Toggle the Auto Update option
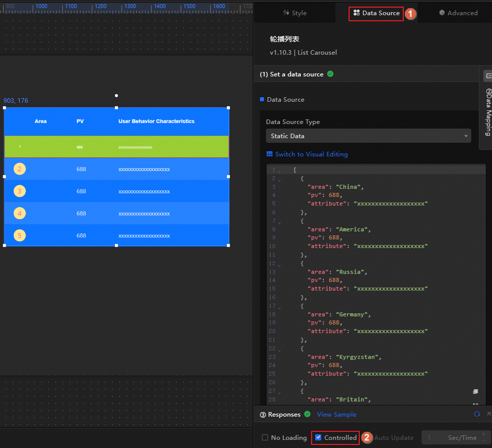Image resolution: width=492 pixels, height=448 pixels. pos(394,438)
